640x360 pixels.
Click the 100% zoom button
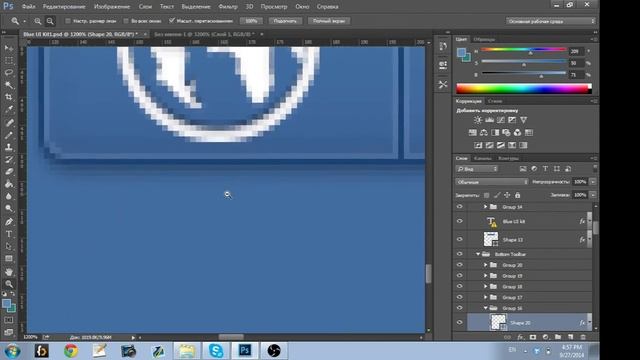[251, 21]
